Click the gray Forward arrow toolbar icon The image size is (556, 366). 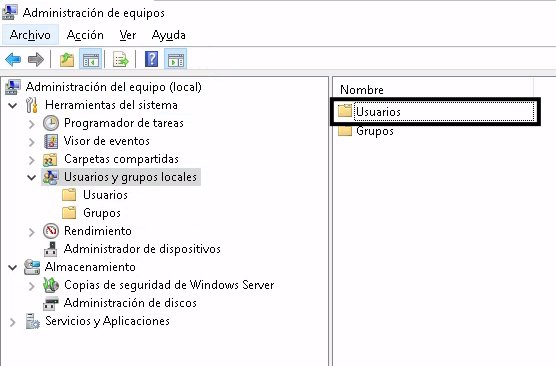tap(36, 59)
